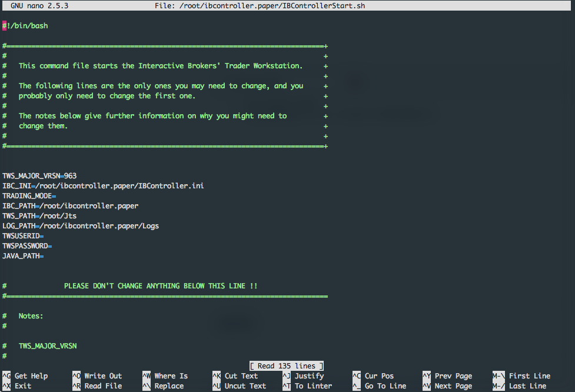Click the Go To Line shortcut label
This screenshot has width=575, height=392.
tap(385, 386)
